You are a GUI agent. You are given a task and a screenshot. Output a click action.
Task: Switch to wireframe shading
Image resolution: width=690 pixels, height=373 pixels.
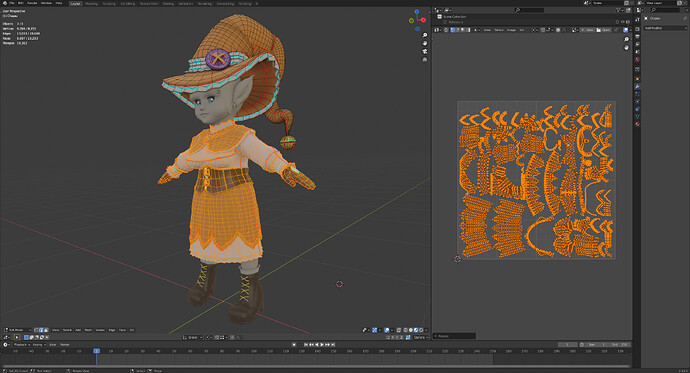point(406,330)
